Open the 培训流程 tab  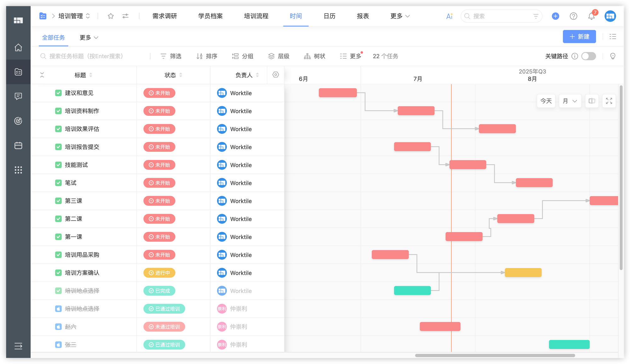tap(256, 16)
